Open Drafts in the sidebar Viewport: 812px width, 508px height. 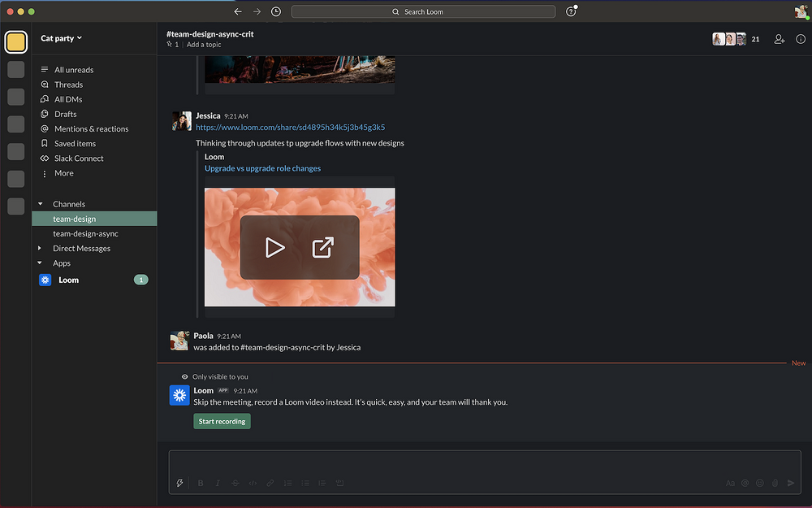[65, 114]
